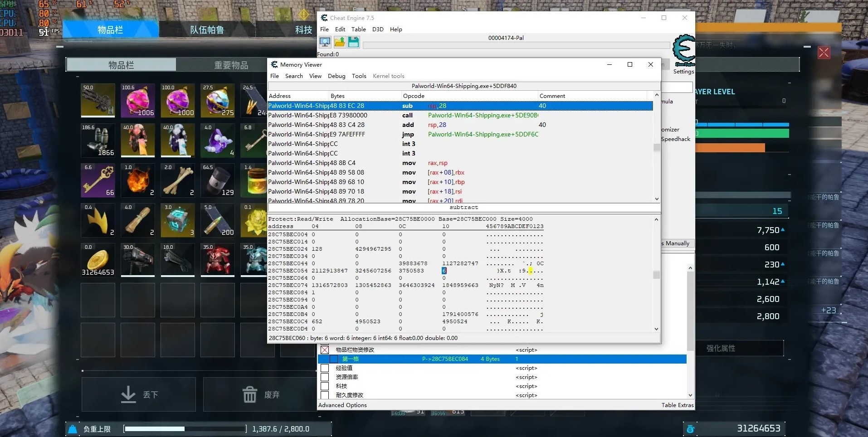This screenshot has width=868, height=437.
Task: Click disassembler scrollbar up arrow
Action: (x=657, y=95)
